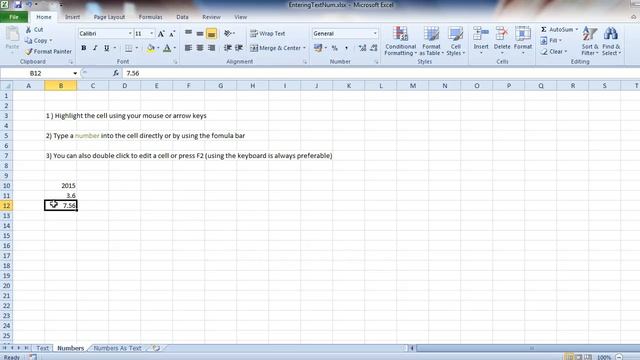Viewport: 640px width, 360px height.
Task: Toggle Wrap Text
Action: (x=268, y=33)
